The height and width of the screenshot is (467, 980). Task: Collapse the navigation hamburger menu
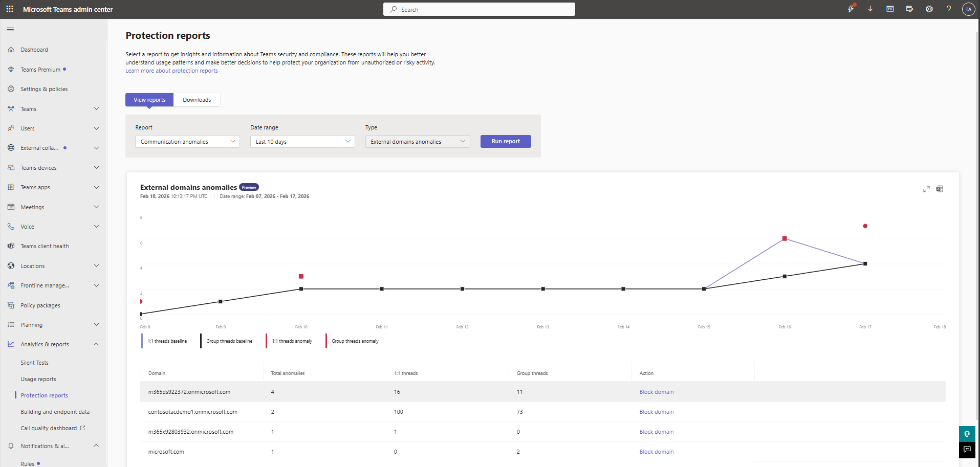click(10, 30)
